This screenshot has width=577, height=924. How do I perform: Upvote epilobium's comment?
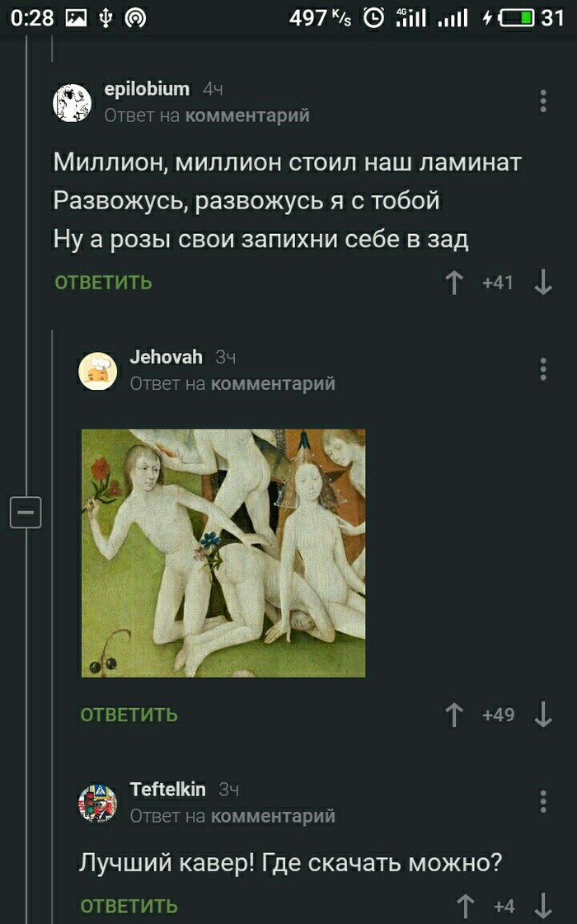coord(454,283)
